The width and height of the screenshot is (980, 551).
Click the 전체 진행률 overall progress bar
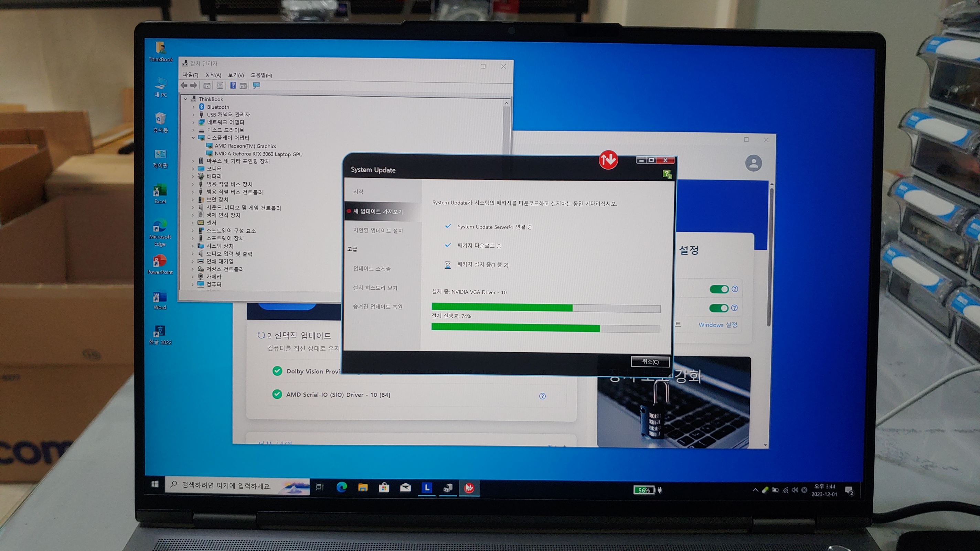(545, 328)
